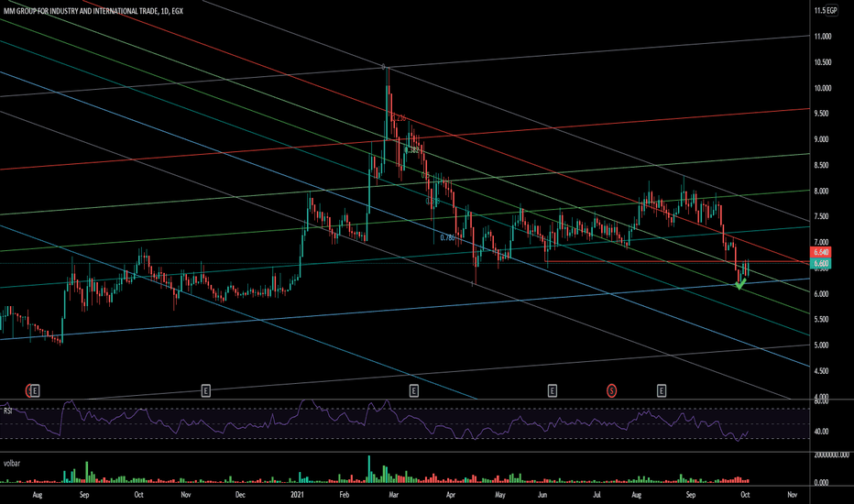Viewport: 854px width, 504px height.
Task: Click the red horizontal line at 6.640
Action: coord(677,262)
